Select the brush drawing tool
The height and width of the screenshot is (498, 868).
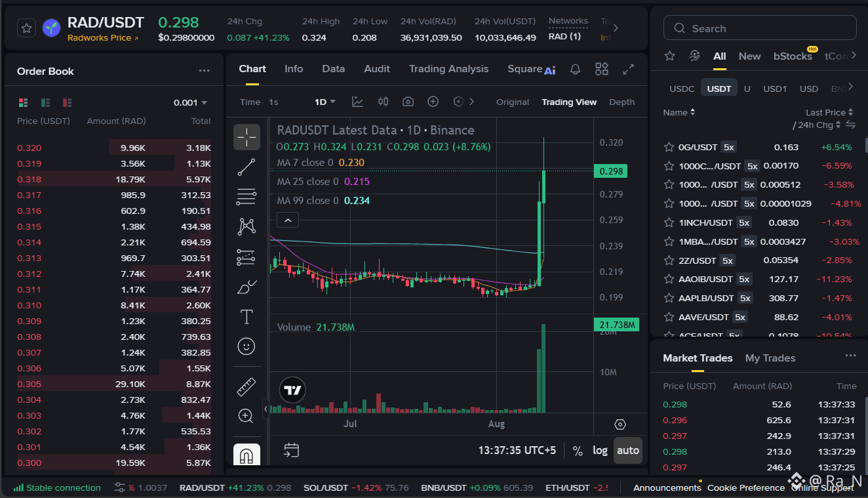(247, 287)
